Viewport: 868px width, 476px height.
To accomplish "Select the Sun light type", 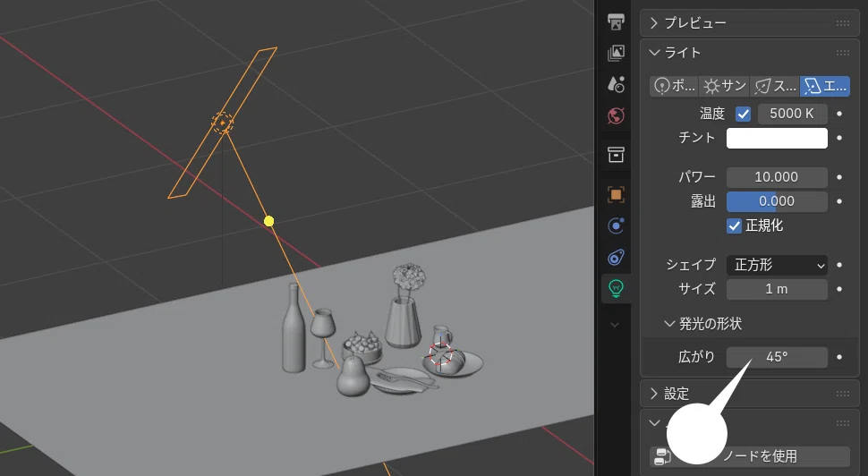I will [x=724, y=86].
